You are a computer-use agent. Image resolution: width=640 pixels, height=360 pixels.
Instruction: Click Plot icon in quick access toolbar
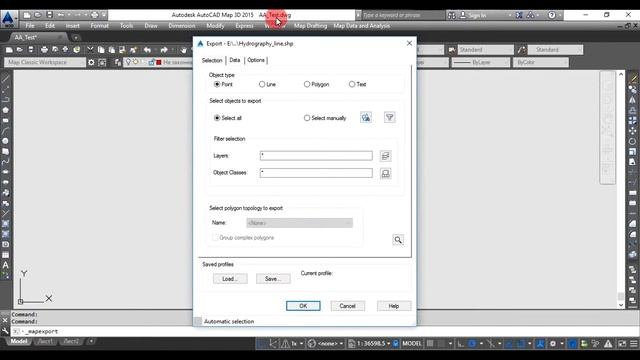(94, 15)
